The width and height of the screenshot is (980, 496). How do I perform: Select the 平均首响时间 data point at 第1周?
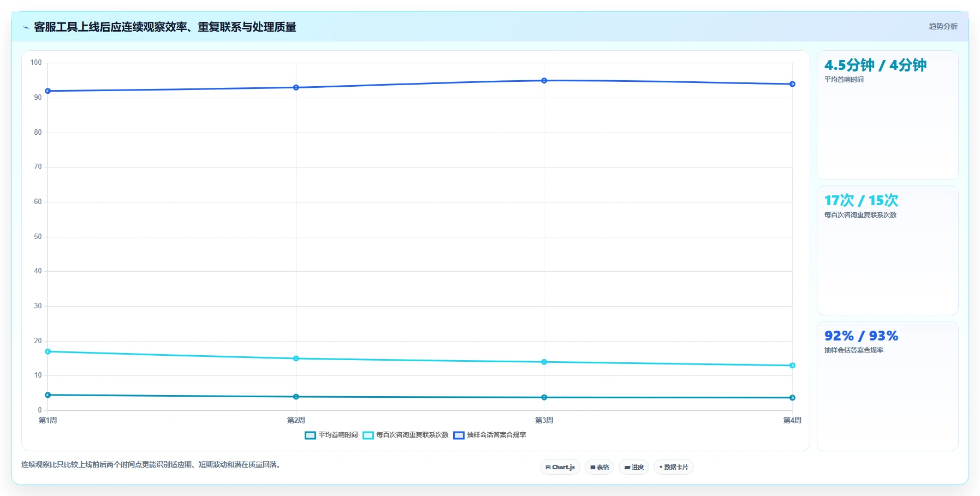coord(48,395)
